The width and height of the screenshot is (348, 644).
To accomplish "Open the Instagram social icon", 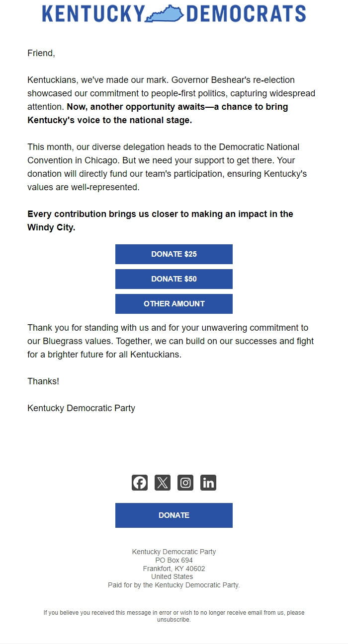I will tap(185, 482).
